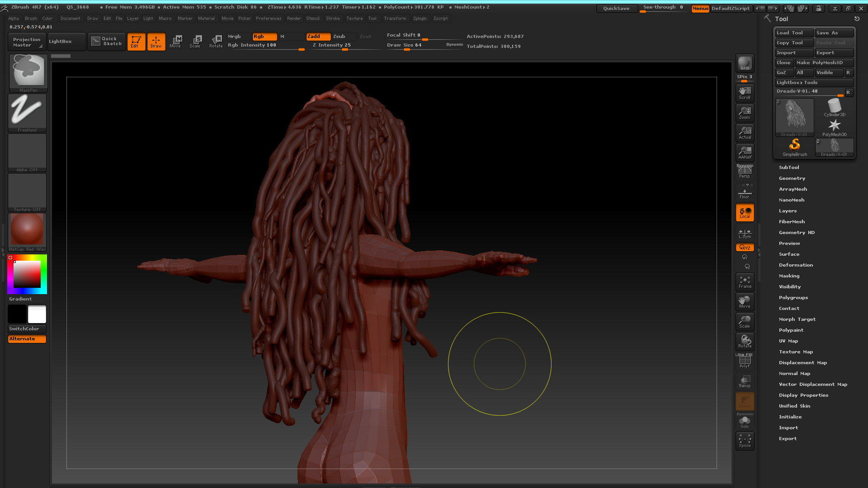The image size is (868, 488).
Task: Open the Brush menu
Action: [x=31, y=19]
